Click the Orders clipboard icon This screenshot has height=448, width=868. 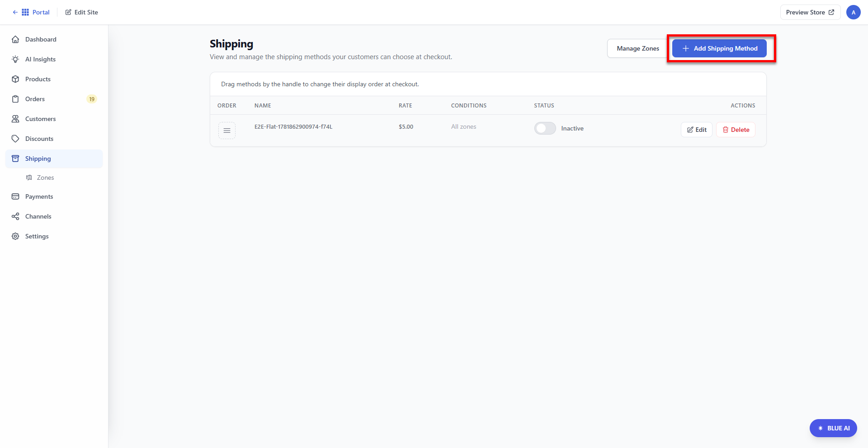tap(15, 99)
